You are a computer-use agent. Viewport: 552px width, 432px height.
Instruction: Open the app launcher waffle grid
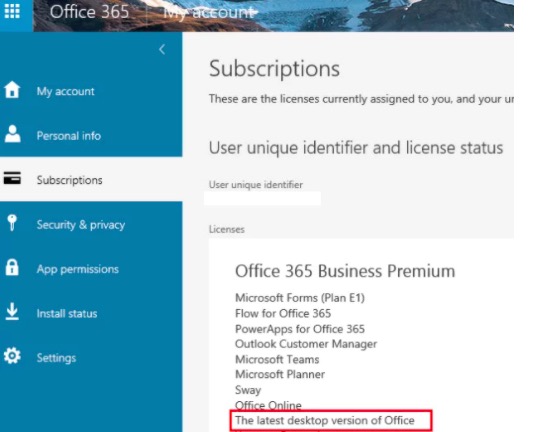[x=12, y=11]
